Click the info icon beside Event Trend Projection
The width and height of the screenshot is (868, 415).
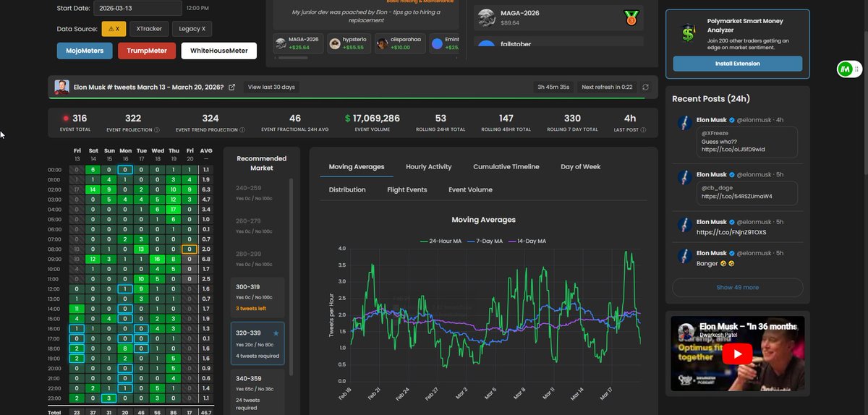242,130
